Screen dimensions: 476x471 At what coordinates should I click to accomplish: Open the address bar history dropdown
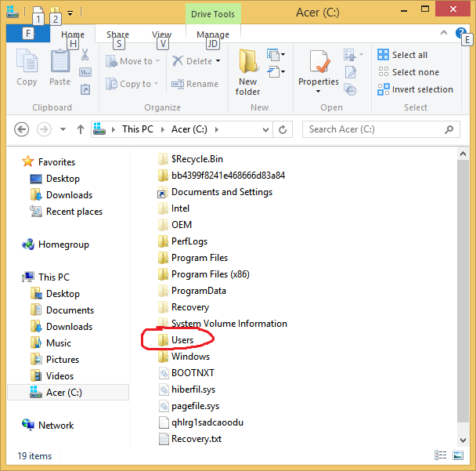click(265, 129)
